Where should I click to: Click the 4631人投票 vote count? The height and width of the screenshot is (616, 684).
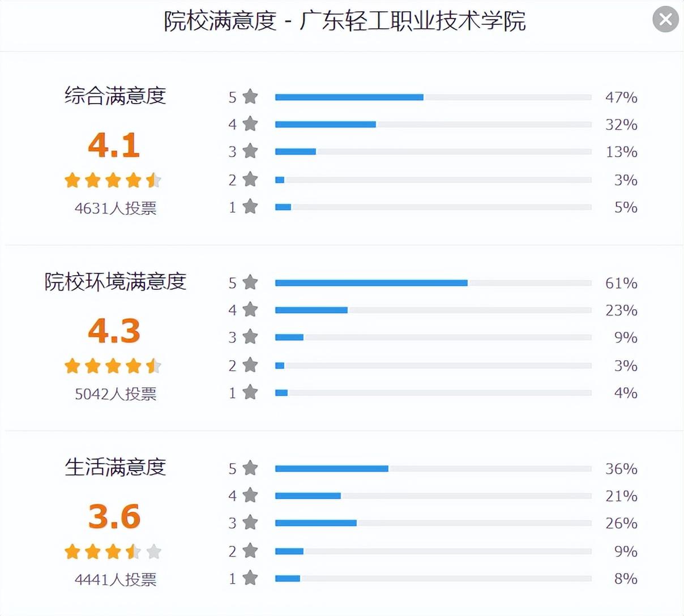[116, 208]
